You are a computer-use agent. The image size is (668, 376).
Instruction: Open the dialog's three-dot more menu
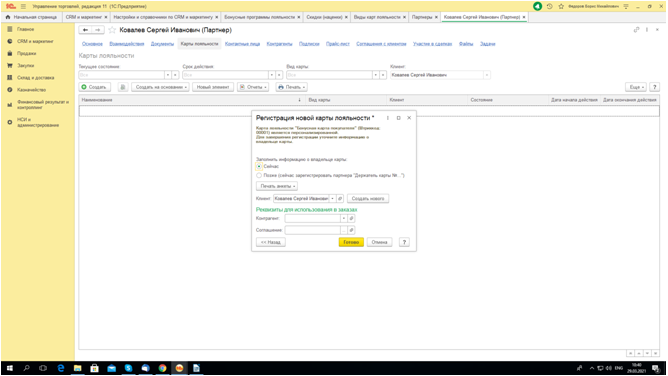[388, 118]
